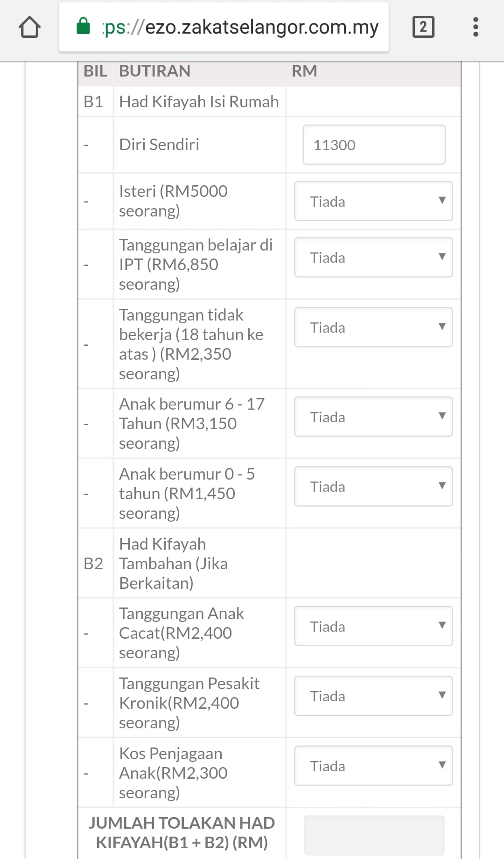
Task: Open the tab switcher showing 2 tabs
Action: [423, 27]
